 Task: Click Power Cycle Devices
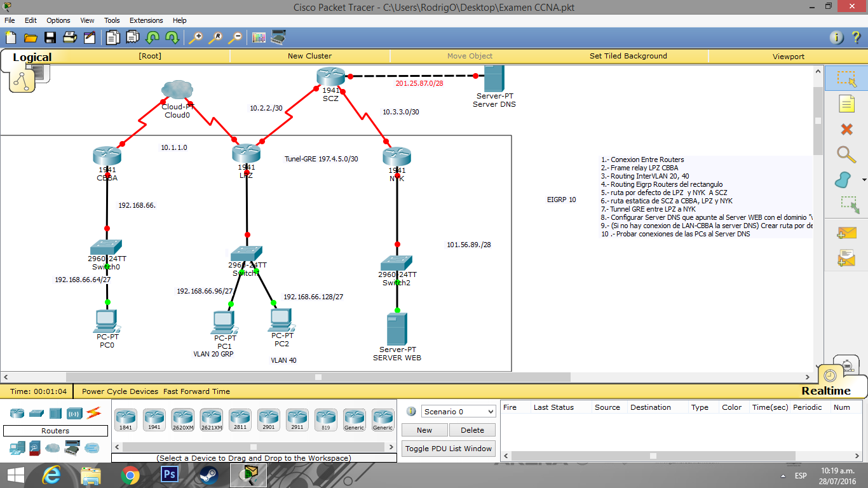pyautogui.click(x=120, y=391)
